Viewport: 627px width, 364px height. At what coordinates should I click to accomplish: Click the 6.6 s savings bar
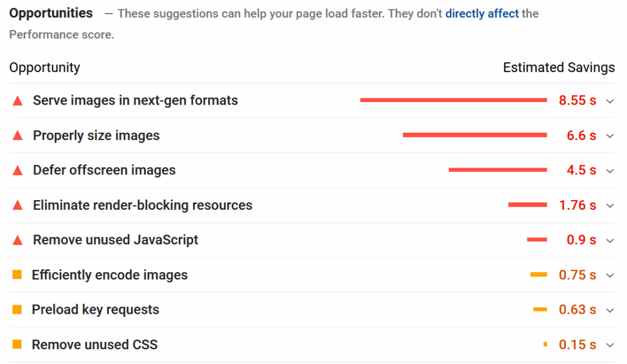(x=475, y=135)
